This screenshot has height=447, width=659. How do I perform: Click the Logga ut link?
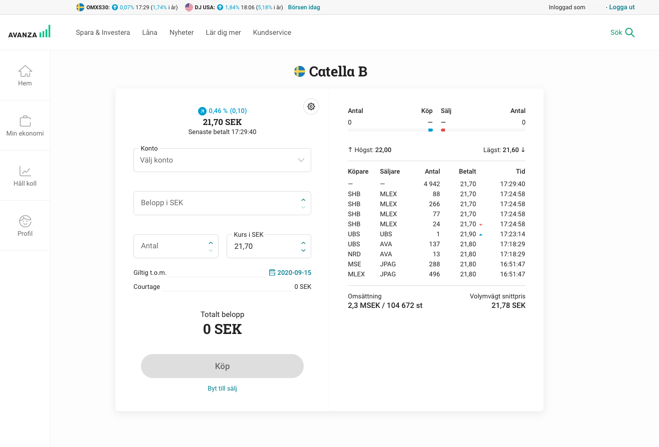point(622,7)
